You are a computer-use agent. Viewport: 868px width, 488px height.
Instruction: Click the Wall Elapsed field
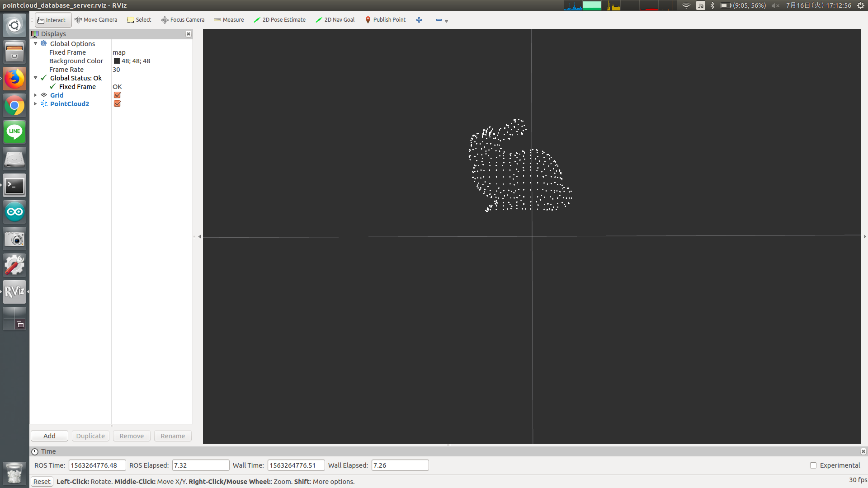pyautogui.click(x=400, y=465)
